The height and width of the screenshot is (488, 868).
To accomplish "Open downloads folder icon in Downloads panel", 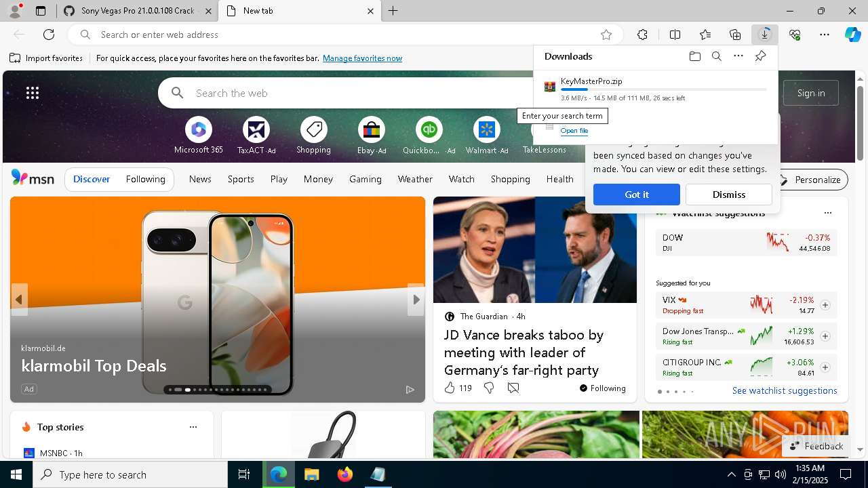I will [x=694, y=56].
